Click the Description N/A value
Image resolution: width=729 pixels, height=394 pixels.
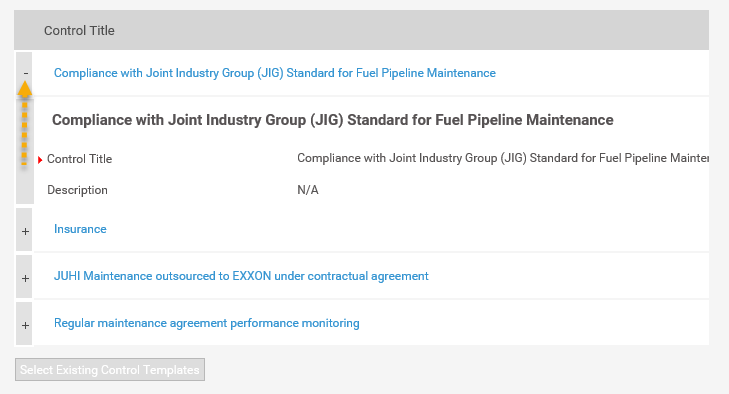(x=308, y=190)
